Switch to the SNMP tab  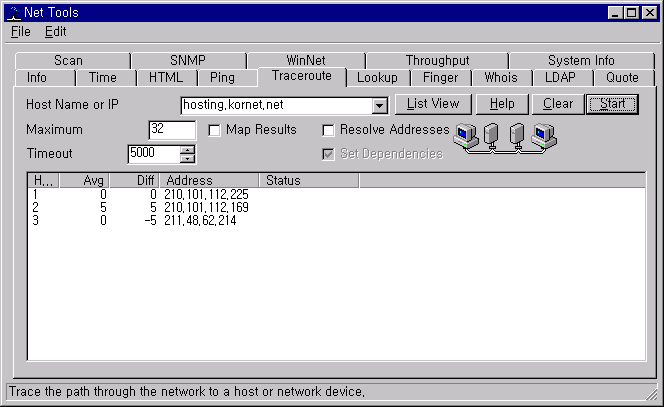click(x=188, y=61)
